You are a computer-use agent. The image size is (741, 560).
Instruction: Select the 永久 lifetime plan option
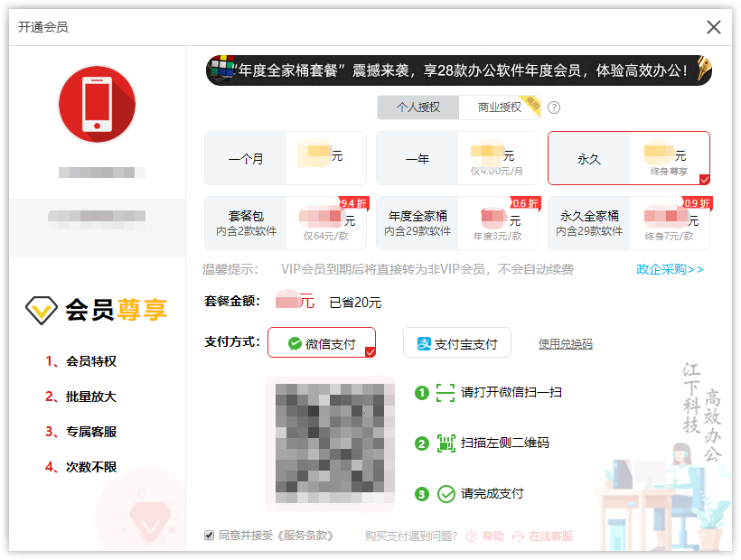[x=628, y=156]
